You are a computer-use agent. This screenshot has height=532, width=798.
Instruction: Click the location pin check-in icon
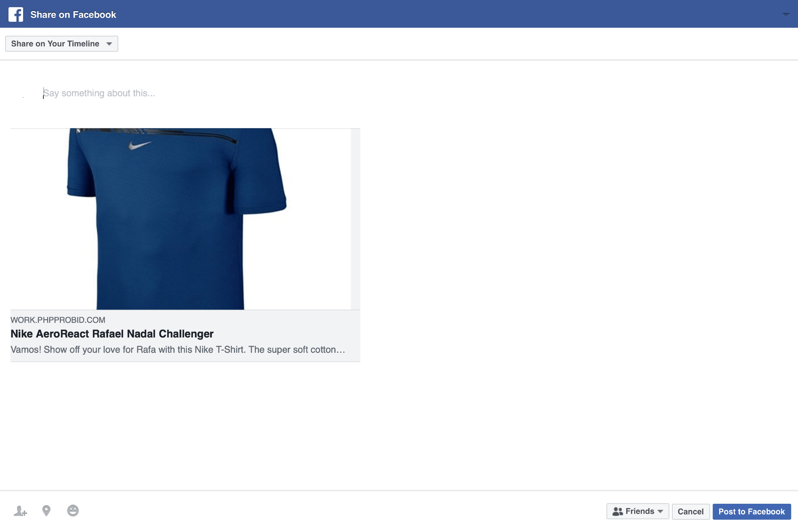click(47, 511)
